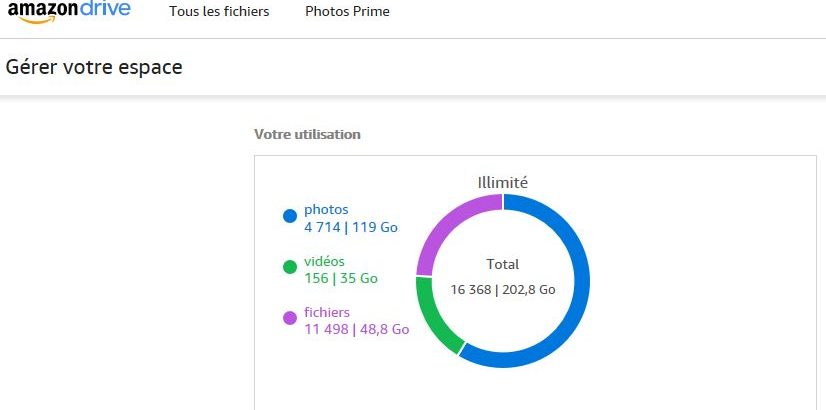Click the Gérer votre espace page title
The width and height of the screenshot is (826, 410).
94,67
